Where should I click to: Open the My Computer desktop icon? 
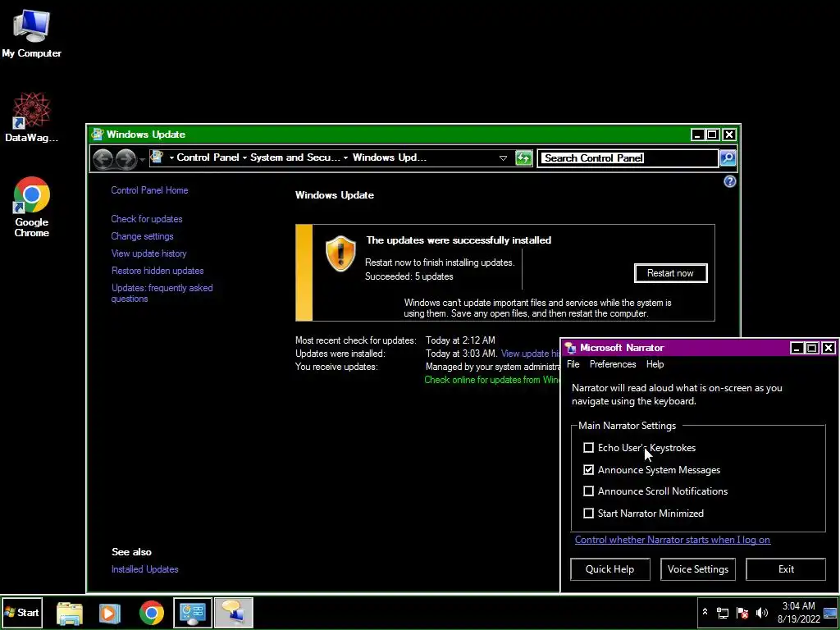click(x=32, y=33)
